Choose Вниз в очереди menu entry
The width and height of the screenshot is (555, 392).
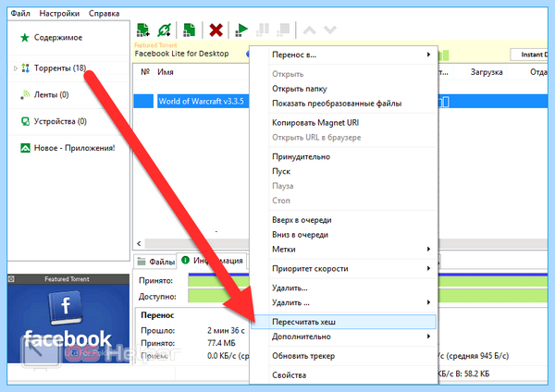(343, 235)
